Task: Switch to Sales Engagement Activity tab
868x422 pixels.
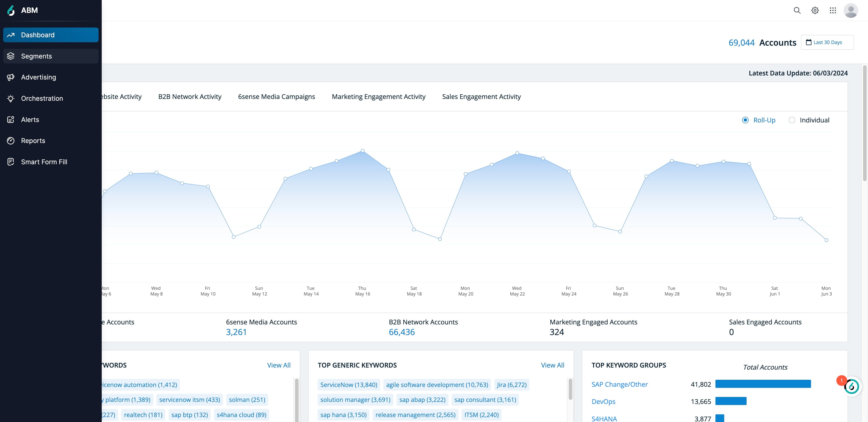Action: [x=481, y=97]
